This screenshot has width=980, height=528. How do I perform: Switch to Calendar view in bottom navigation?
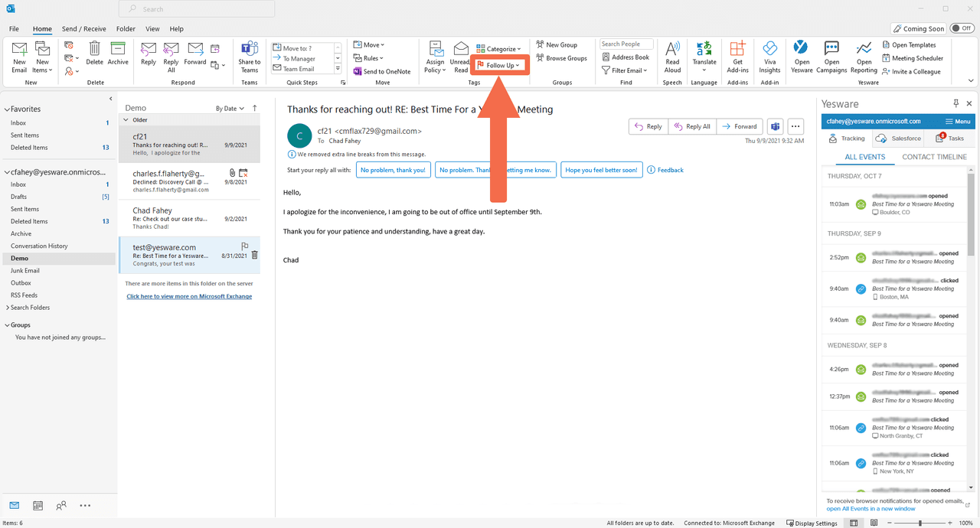point(38,505)
